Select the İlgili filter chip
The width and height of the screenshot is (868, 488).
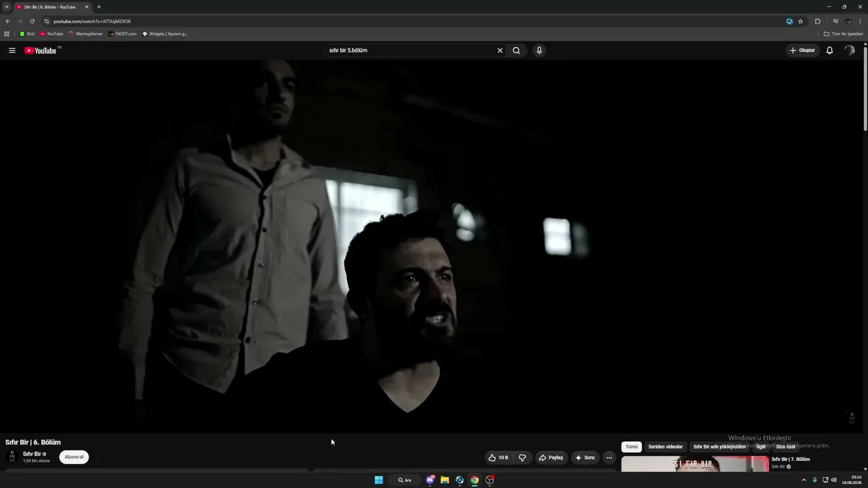[x=761, y=447]
